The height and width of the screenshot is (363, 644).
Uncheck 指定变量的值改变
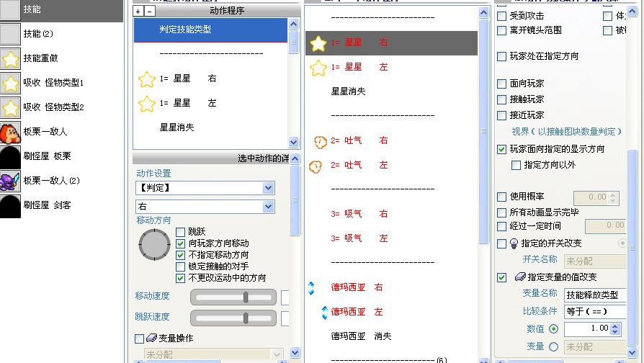pos(501,277)
